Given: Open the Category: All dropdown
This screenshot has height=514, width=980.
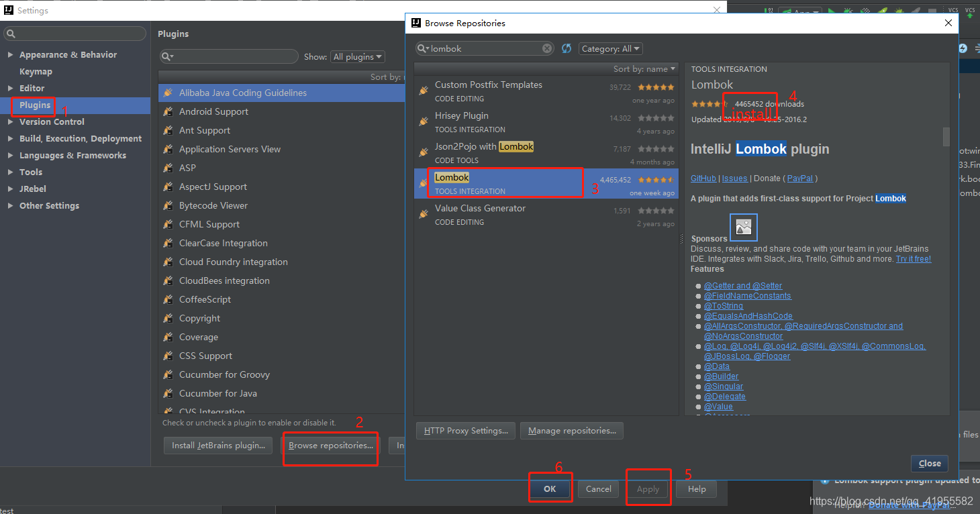Looking at the screenshot, I should pyautogui.click(x=610, y=48).
